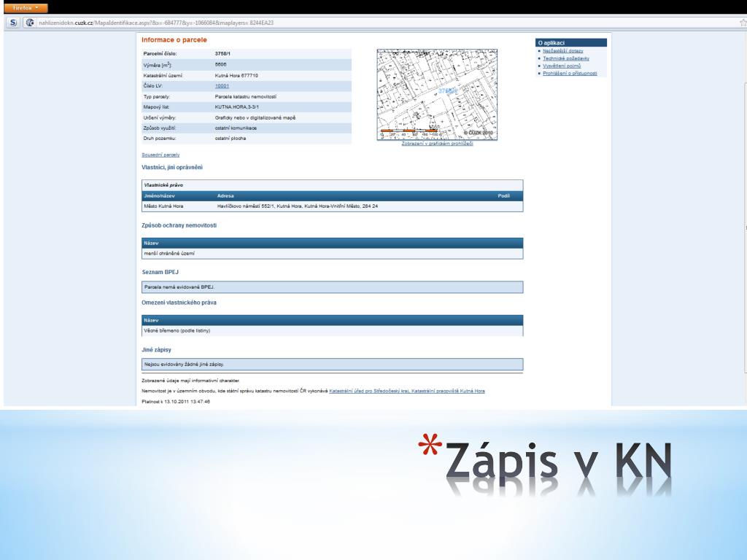This screenshot has width=747, height=560.
Task: Click the menší chráněné území row
Action: coord(332,253)
